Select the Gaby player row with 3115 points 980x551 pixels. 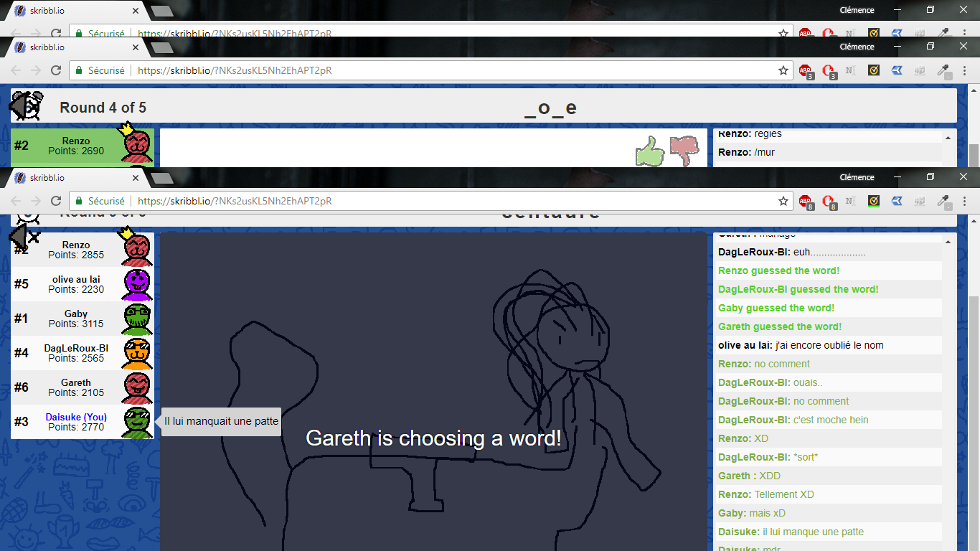pyautogui.click(x=83, y=319)
